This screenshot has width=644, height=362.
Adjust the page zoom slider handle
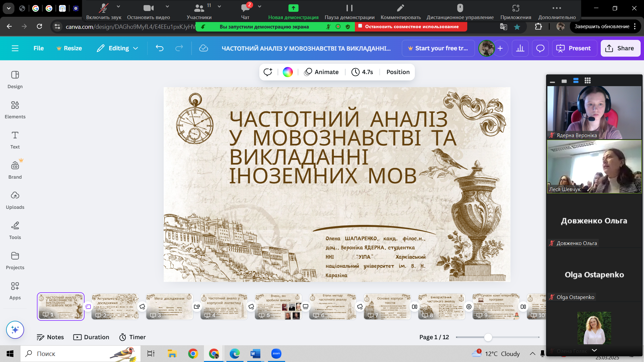pyautogui.click(x=488, y=337)
